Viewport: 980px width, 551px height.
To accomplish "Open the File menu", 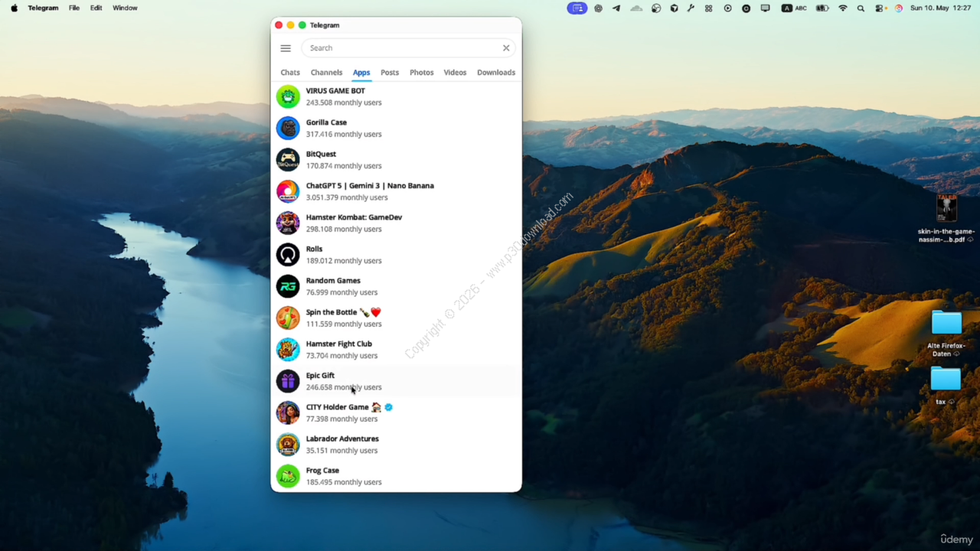I will (x=74, y=8).
